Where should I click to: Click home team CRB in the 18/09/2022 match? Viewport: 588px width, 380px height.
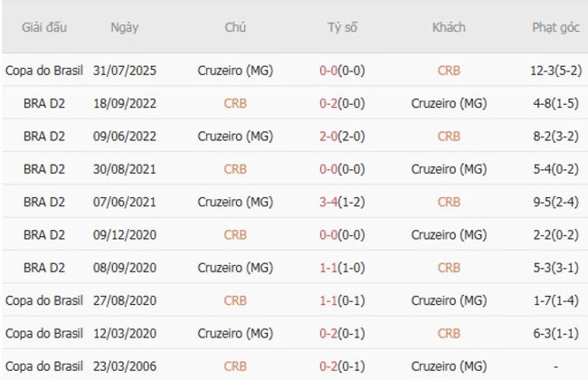pos(235,103)
